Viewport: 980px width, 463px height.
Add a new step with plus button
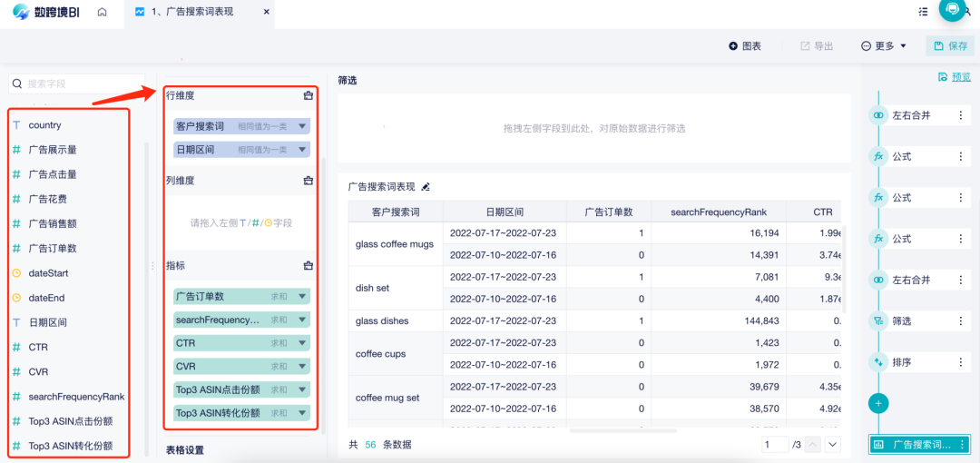tap(878, 404)
